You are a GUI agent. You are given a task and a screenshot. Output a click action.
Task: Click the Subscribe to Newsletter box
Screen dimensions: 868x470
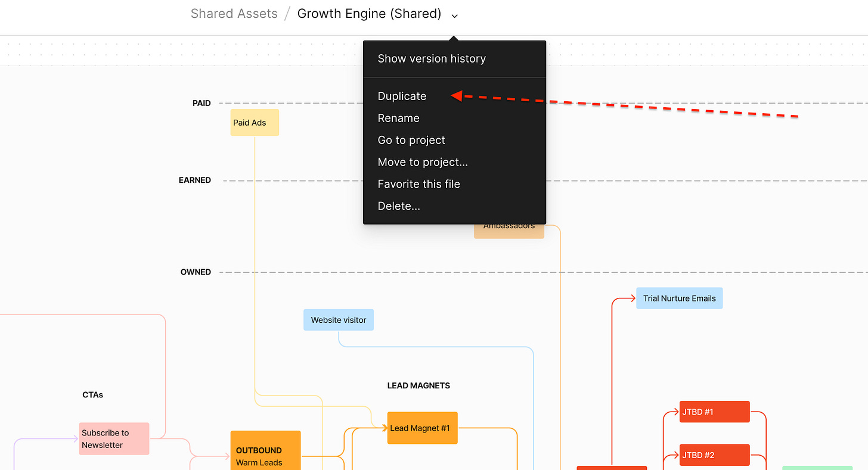point(114,439)
